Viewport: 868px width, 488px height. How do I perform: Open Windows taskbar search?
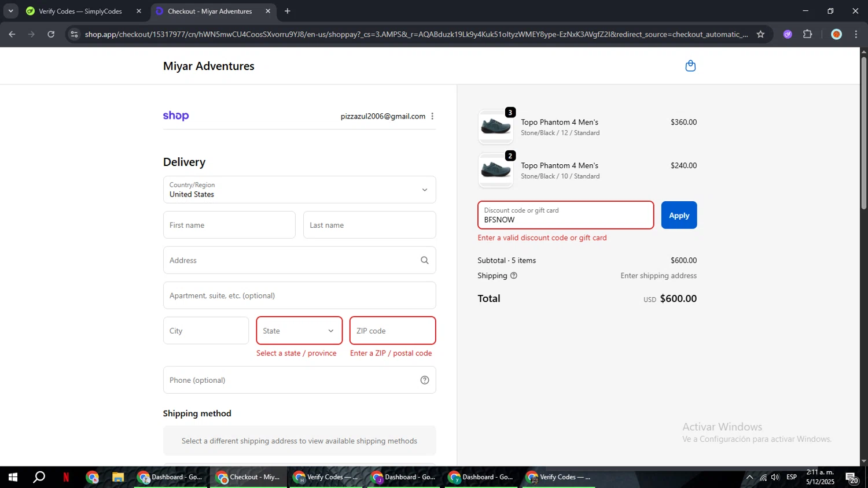[39, 477]
